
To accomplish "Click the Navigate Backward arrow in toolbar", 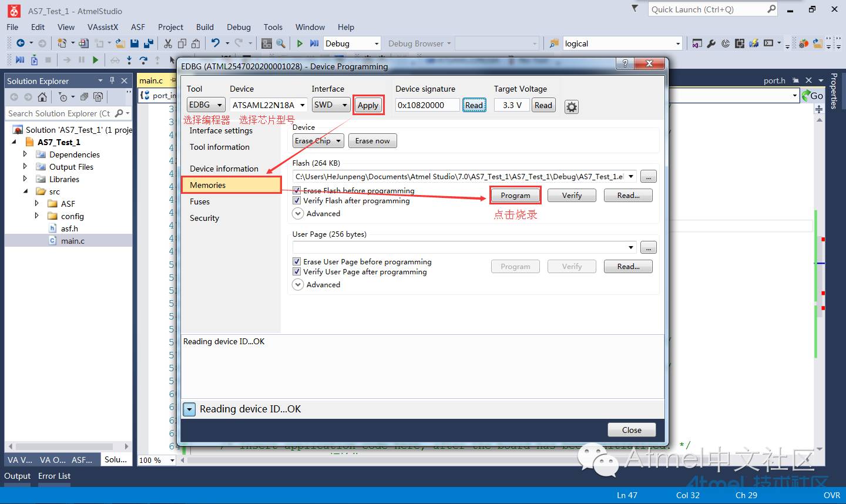I will [21, 43].
